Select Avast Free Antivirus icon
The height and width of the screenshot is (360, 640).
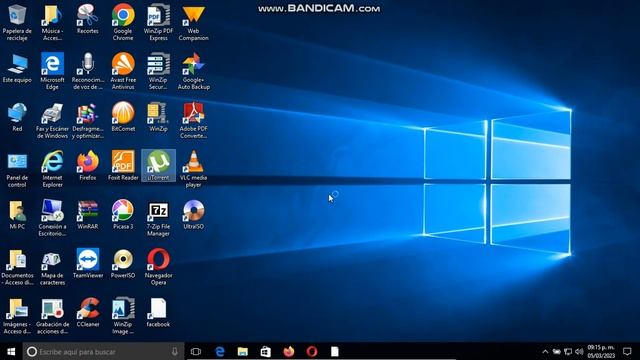[x=123, y=71]
